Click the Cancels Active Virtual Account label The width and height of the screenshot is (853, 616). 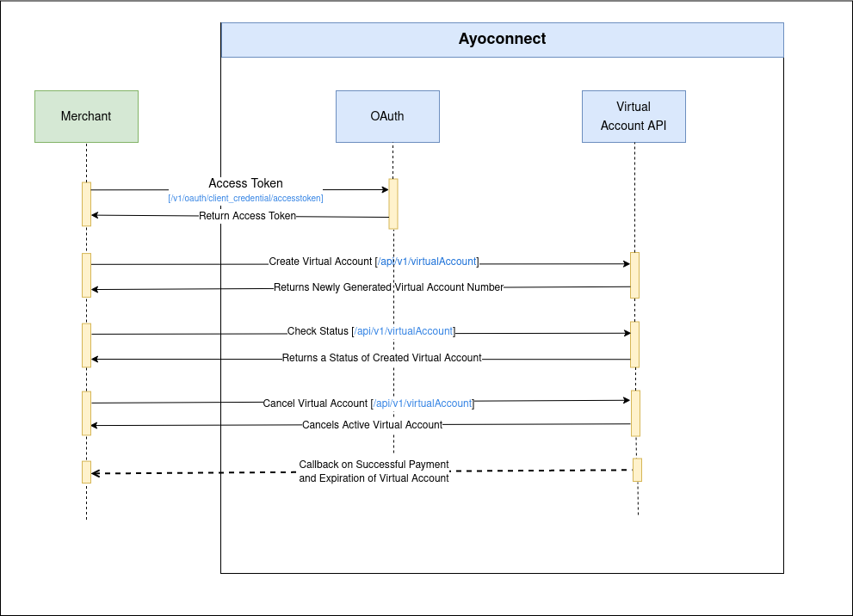coord(373,425)
